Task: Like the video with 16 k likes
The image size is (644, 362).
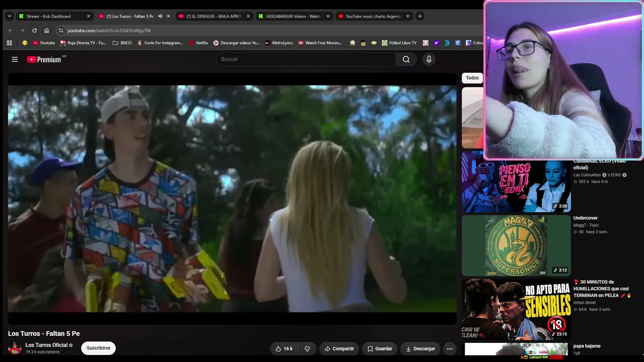Action: 284,348
